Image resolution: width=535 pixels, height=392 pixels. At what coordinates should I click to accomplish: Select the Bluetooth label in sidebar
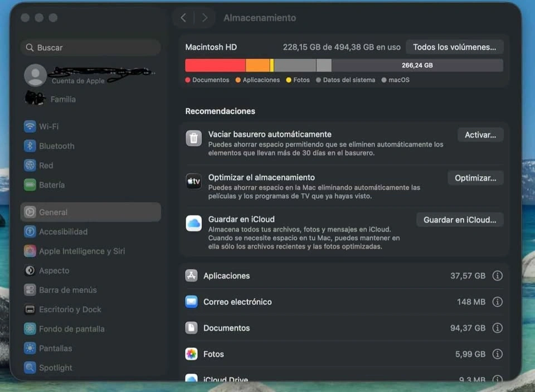point(57,146)
